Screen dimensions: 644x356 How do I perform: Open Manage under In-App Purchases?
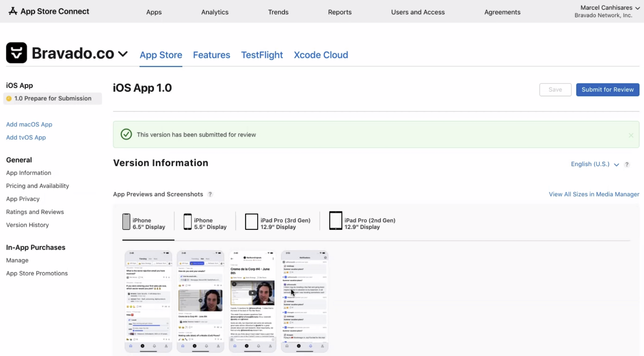tap(17, 260)
